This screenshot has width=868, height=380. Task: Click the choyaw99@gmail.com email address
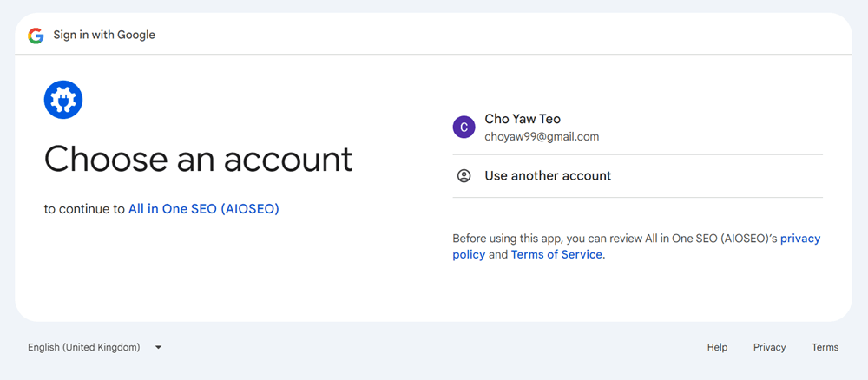[542, 137]
